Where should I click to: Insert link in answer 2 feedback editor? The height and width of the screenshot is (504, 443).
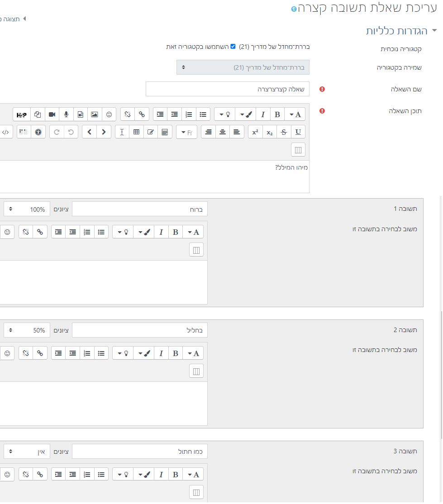click(40, 353)
